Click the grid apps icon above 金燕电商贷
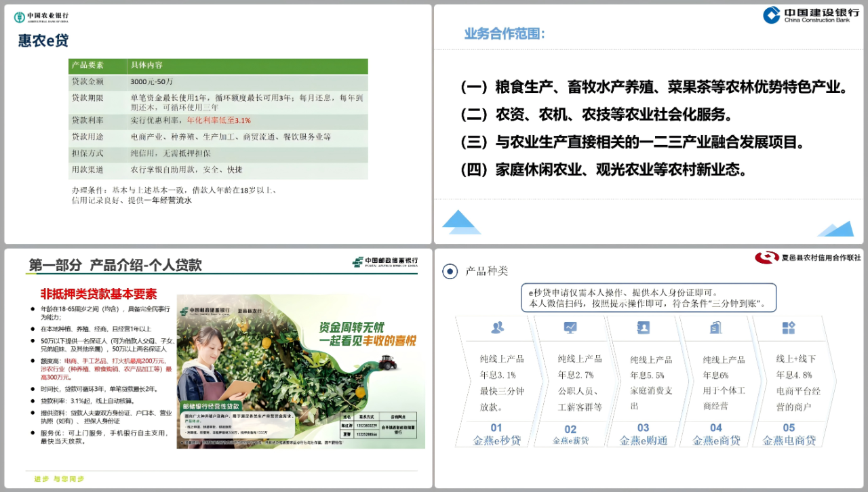868x492 pixels. [788, 328]
